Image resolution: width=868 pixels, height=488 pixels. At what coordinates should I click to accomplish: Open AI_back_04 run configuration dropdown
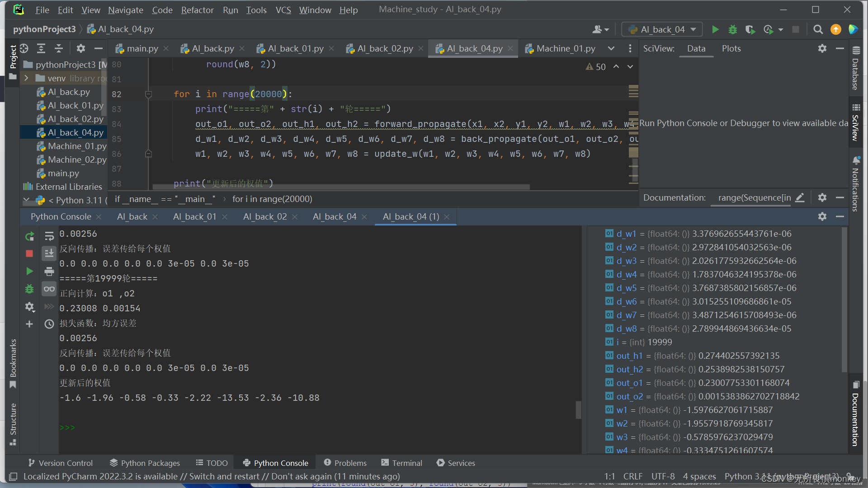tap(662, 29)
